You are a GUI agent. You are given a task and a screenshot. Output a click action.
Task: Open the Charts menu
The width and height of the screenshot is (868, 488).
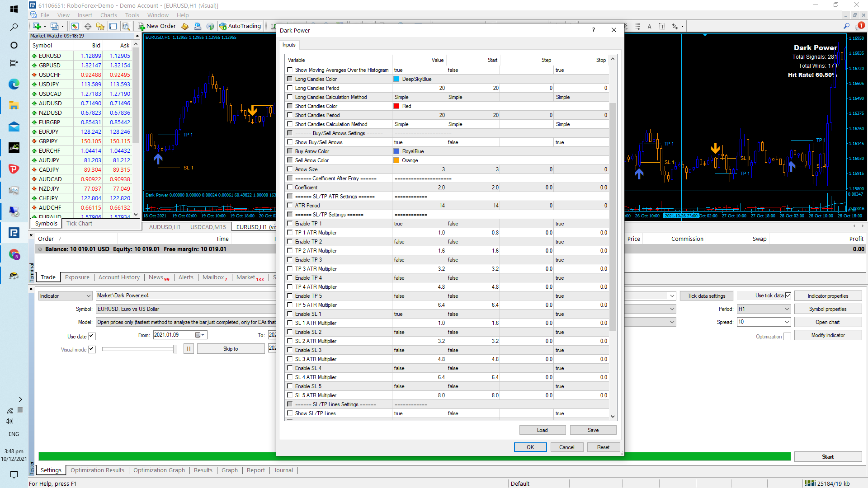pos(108,15)
